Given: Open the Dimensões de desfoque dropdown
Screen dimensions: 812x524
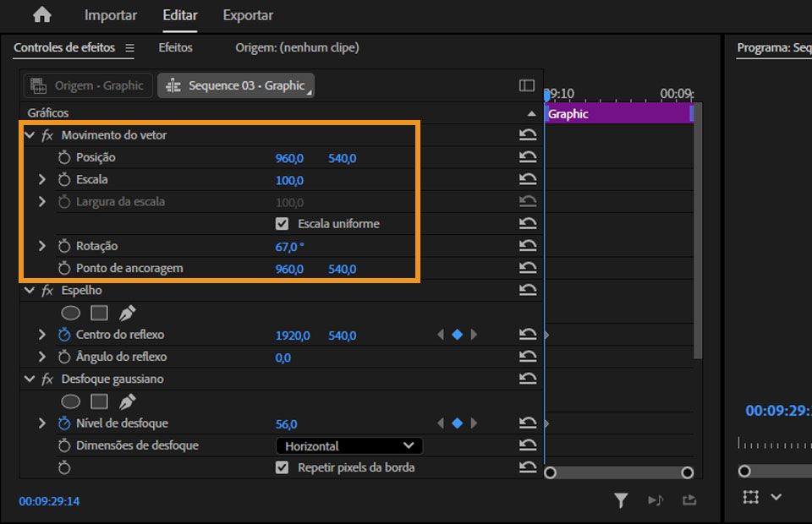Looking at the screenshot, I should coord(348,445).
